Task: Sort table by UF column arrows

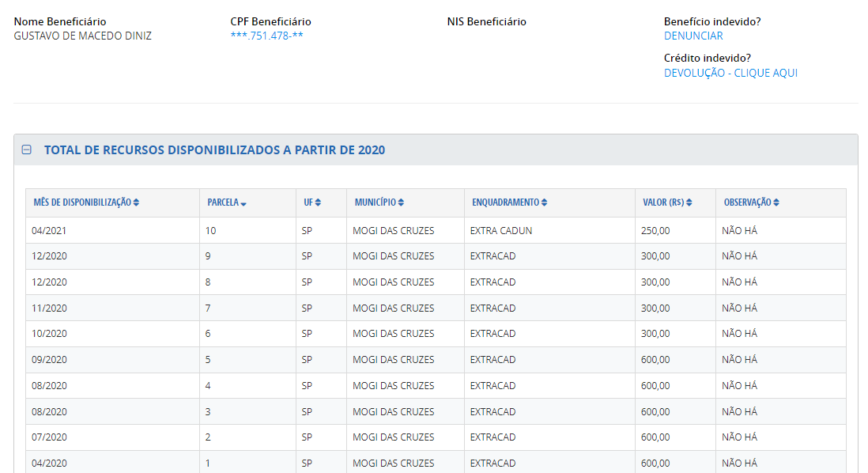Action: 318,202
